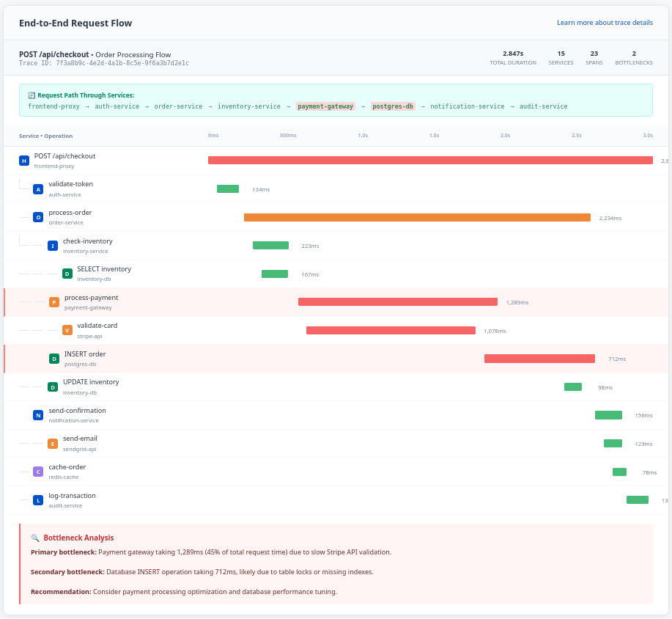The width and height of the screenshot is (672, 619).
Task: Select the UPDATE inventory row label
Action: click(x=91, y=382)
